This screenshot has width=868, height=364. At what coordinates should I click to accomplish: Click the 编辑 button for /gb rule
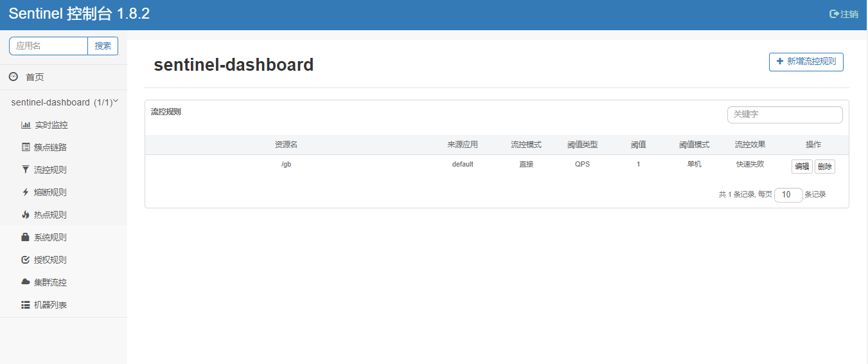802,167
